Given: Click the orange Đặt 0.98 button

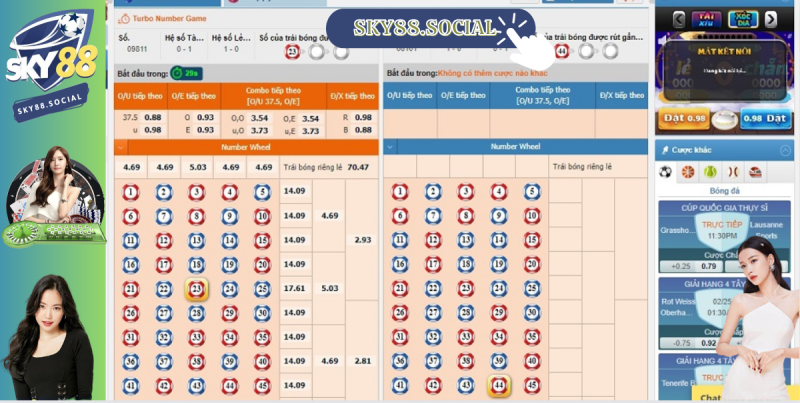Looking at the screenshot, I should pyautogui.click(x=684, y=118).
